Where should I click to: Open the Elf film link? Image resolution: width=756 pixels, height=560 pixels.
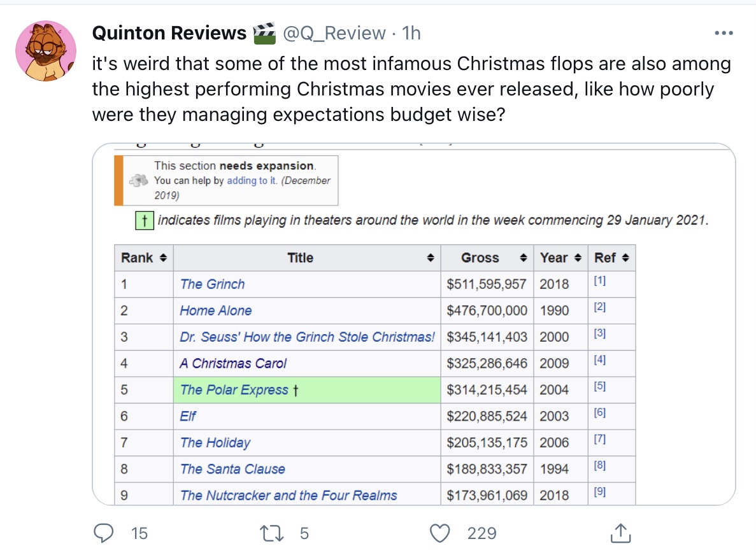coord(188,416)
